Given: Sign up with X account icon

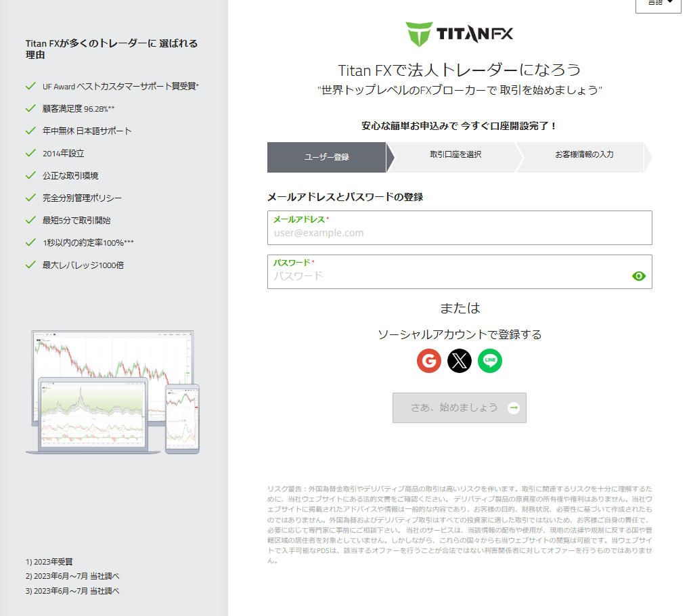Looking at the screenshot, I should [x=459, y=361].
